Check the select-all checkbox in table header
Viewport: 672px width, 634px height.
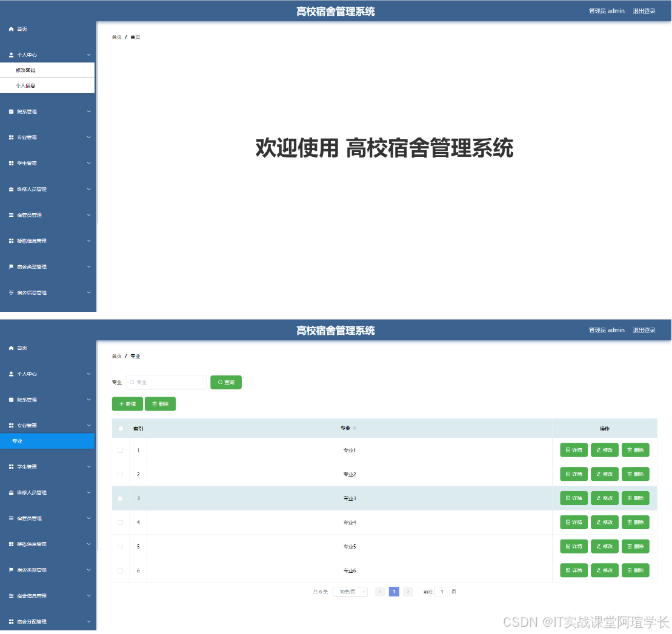[x=120, y=428]
